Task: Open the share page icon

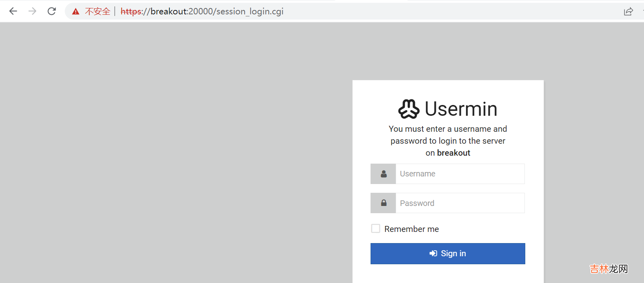Action: [628, 12]
